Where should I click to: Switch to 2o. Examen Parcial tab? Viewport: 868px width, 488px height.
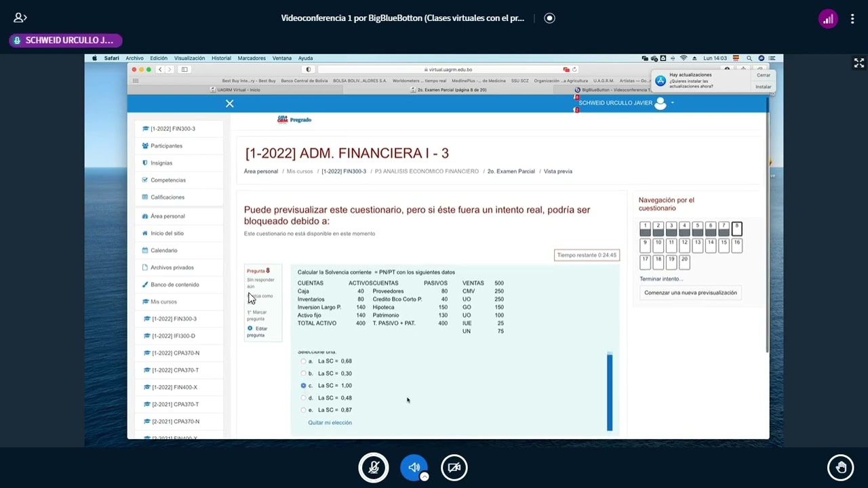[448, 89]
